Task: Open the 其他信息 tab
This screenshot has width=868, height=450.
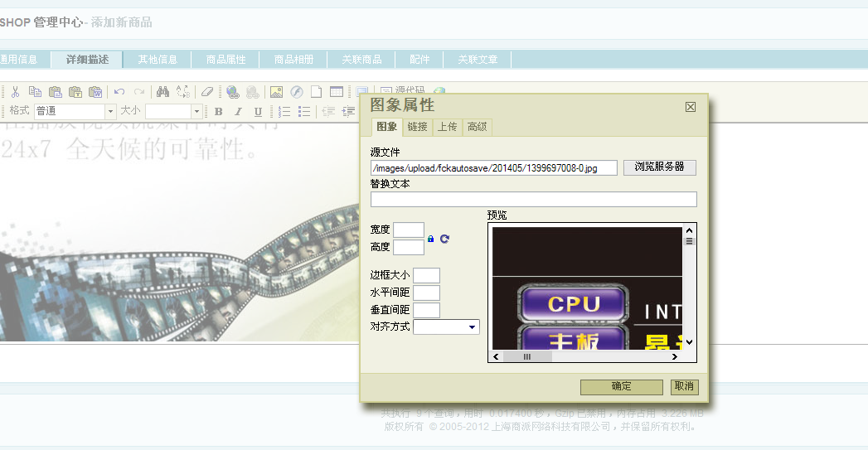Action: (158, 59)
